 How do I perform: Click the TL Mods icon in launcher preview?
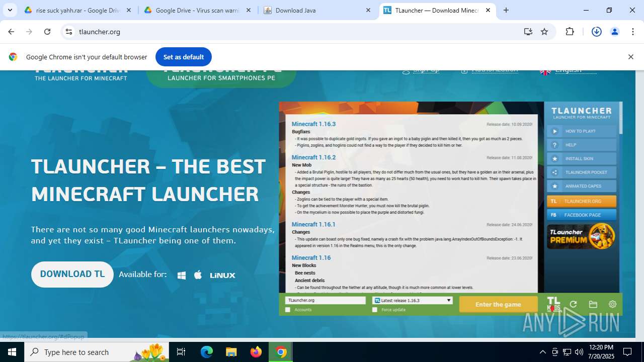pyautogui.click(x=553, y=304)
